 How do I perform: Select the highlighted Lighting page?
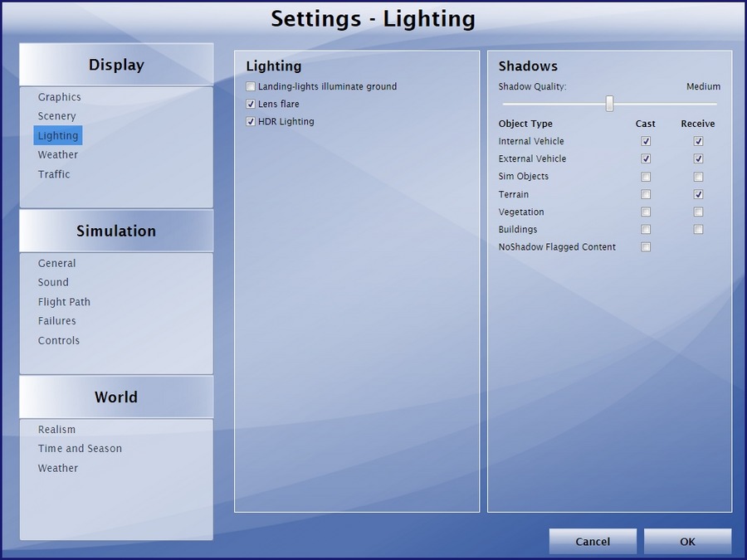tap(58, 135)
